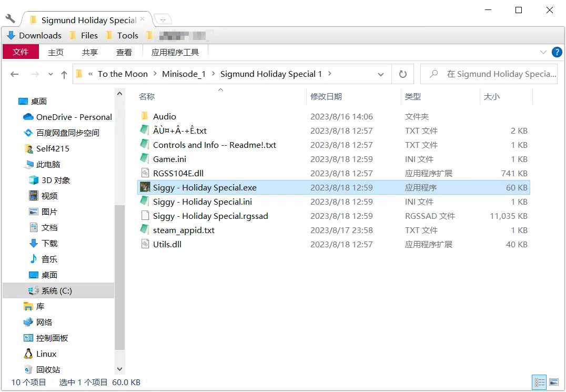Close the Sigmund Holiday Special tab

[143, 19]
